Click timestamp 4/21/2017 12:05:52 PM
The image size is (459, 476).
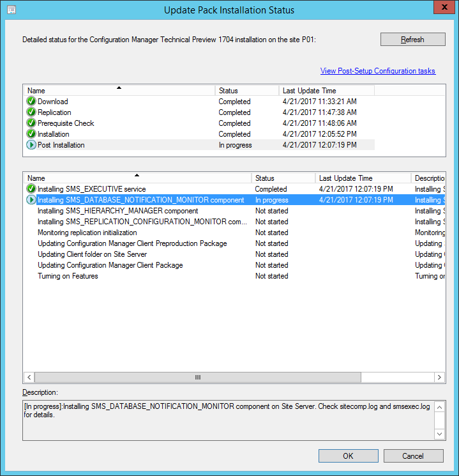(x=319, y=134)
